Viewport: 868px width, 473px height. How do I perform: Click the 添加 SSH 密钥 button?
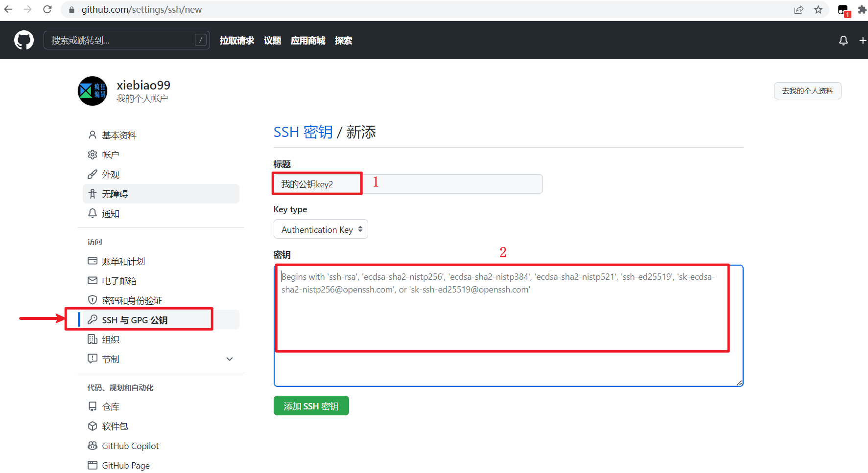click(x=311, y=405)
